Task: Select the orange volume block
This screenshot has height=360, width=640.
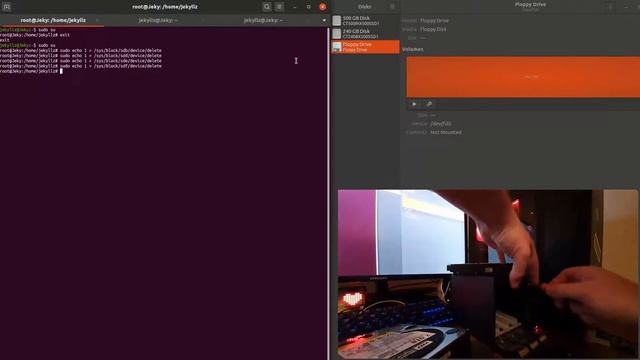Action: (523, 77)
